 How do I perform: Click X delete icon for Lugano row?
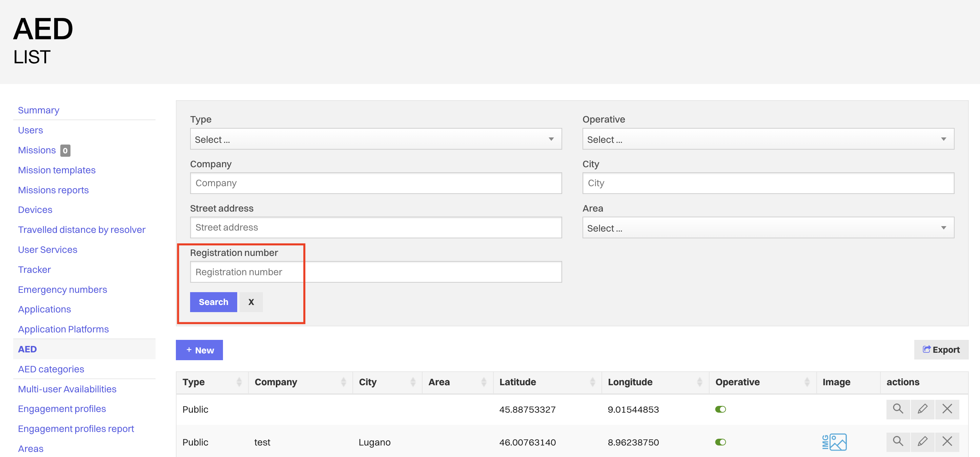point(947,442)
